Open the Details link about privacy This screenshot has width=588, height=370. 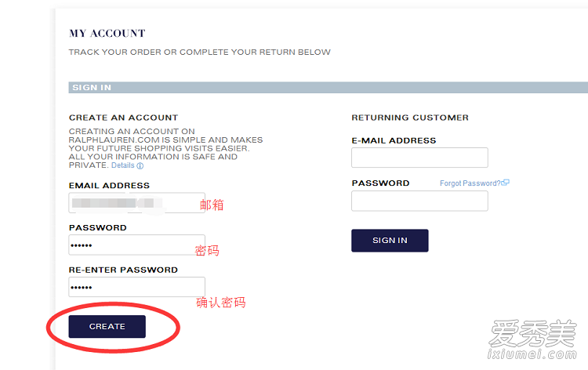(x=123, y=166)
